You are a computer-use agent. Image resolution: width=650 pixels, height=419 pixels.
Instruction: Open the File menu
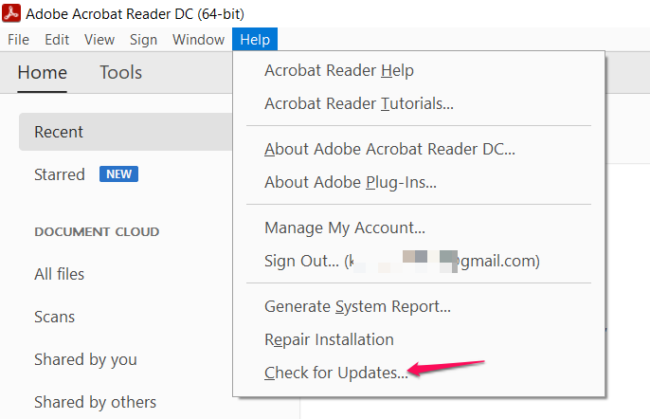click(x=18, y=40)
